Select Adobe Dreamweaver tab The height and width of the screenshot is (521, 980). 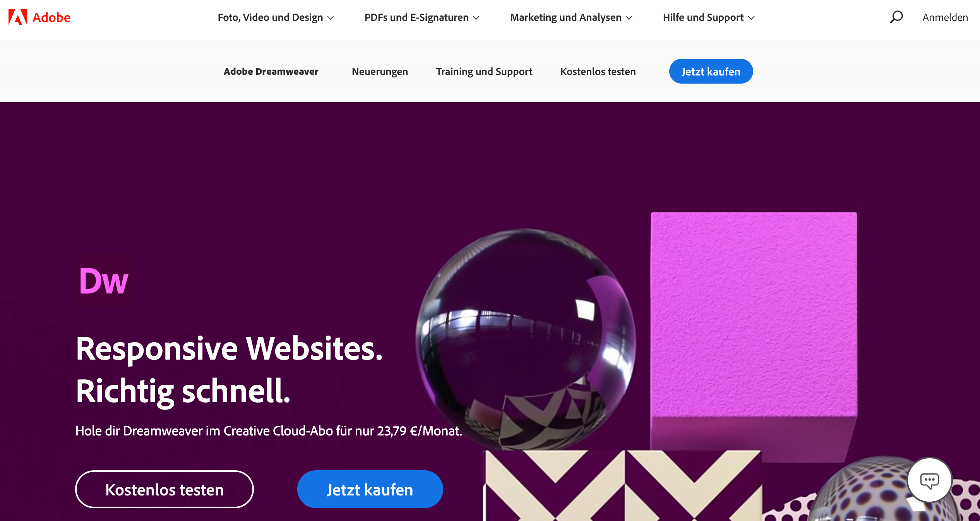(x=272, y=71)
